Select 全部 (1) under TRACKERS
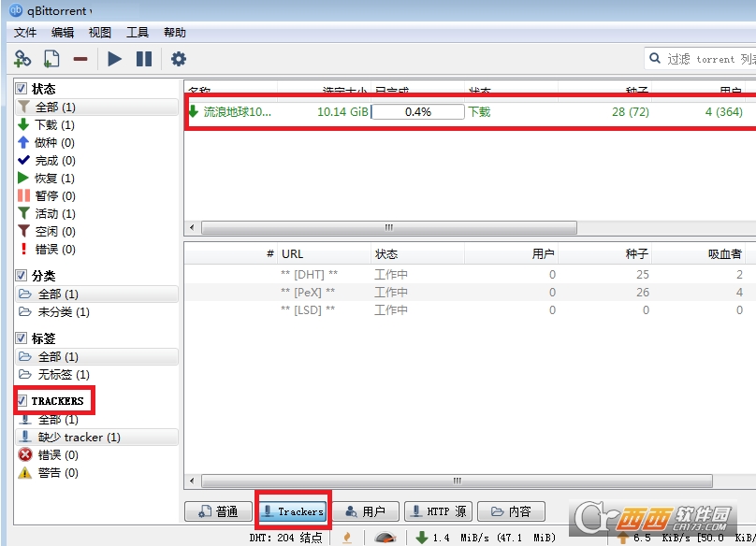 97,419
